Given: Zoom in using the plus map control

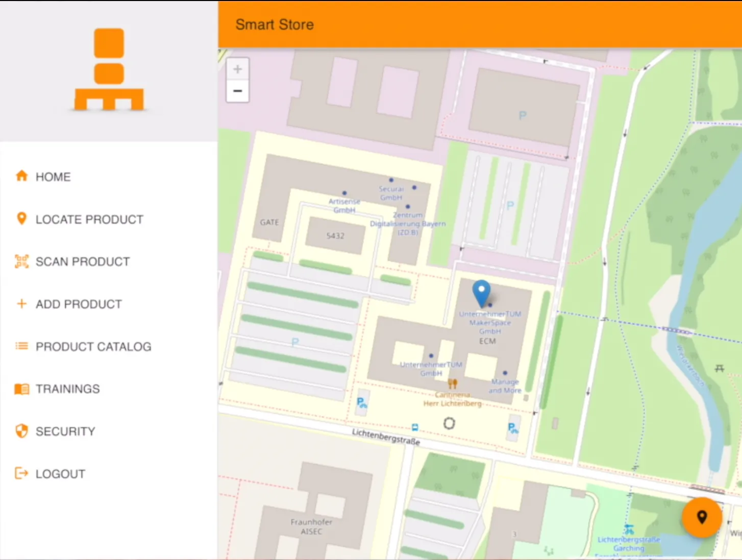Looking at the screenshot, I should [237, 68].
